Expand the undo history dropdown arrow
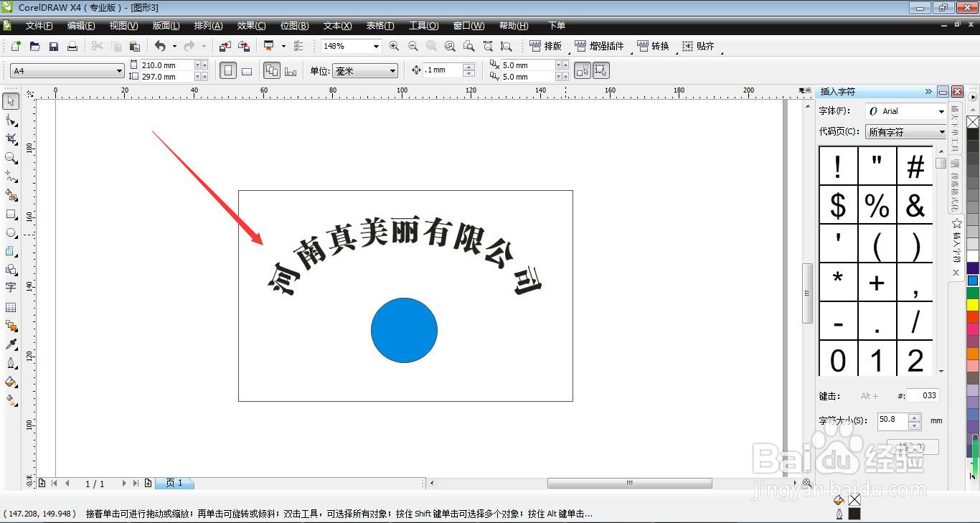The height and width of the screenshot is (523, 980). pyautogui.click(x=174, y=46)
